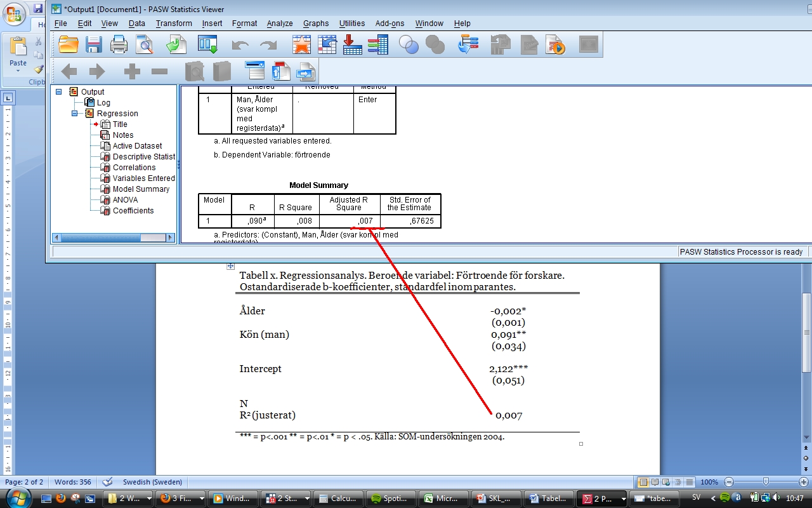Viewport: 812px width, 508px height.
Task: Open Print Preview with the magnifier page icon
Action: (145, 44)
